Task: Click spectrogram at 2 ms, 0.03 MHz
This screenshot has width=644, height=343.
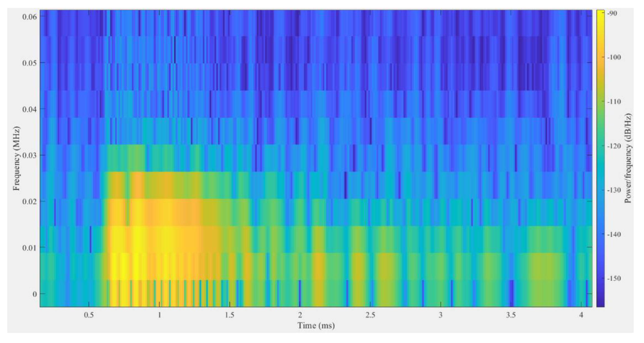Action: click(x=300, y=155)
